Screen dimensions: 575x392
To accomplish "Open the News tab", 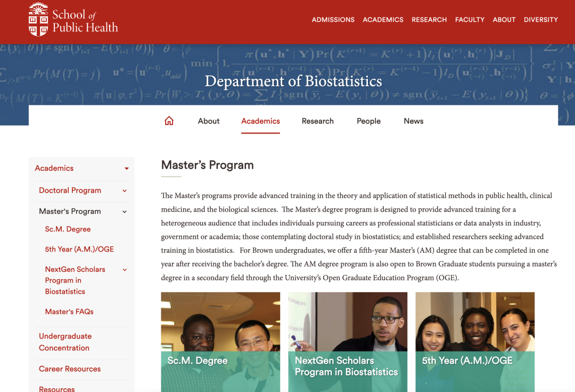I will coord(413,121).
